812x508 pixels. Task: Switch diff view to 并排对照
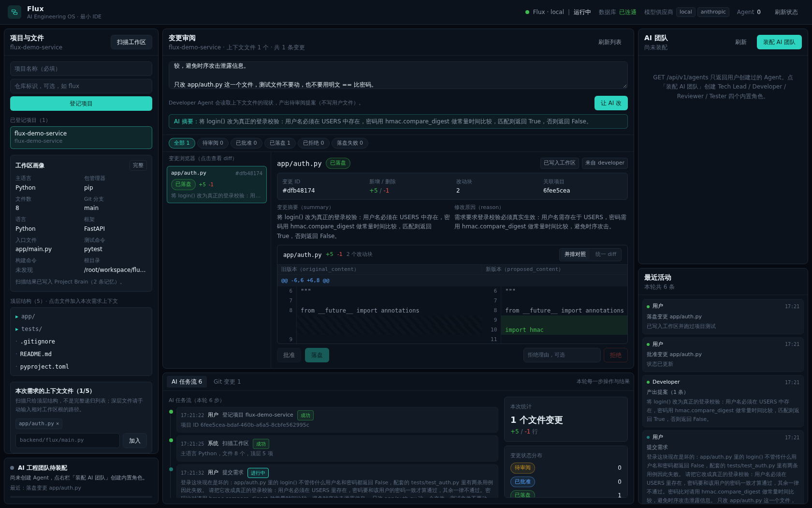point(575,254)
